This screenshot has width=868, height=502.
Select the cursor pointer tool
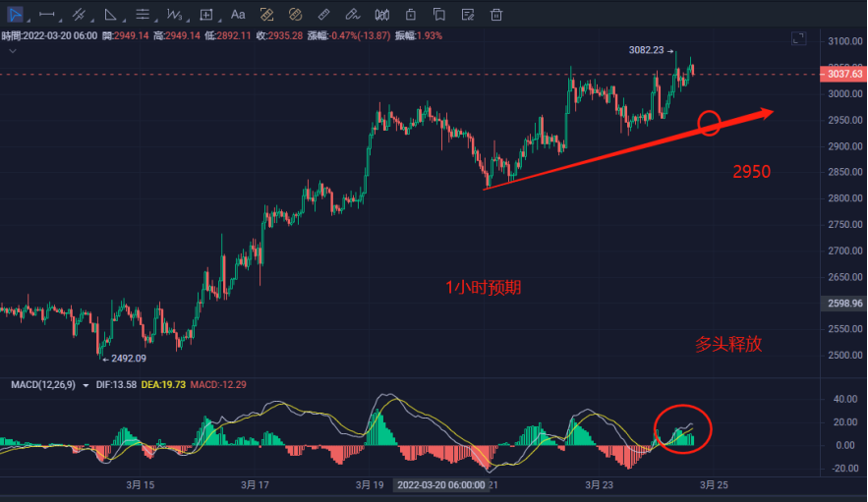[x=15, y=15]
